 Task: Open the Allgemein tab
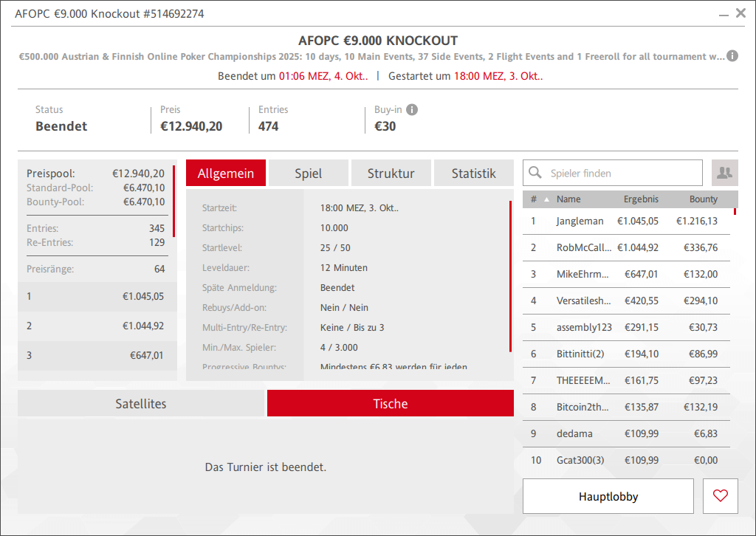click(x=226, y=173)
